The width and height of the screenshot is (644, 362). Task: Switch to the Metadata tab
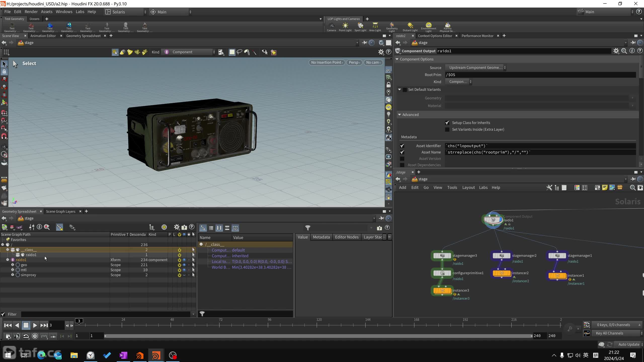coord(321,237)
